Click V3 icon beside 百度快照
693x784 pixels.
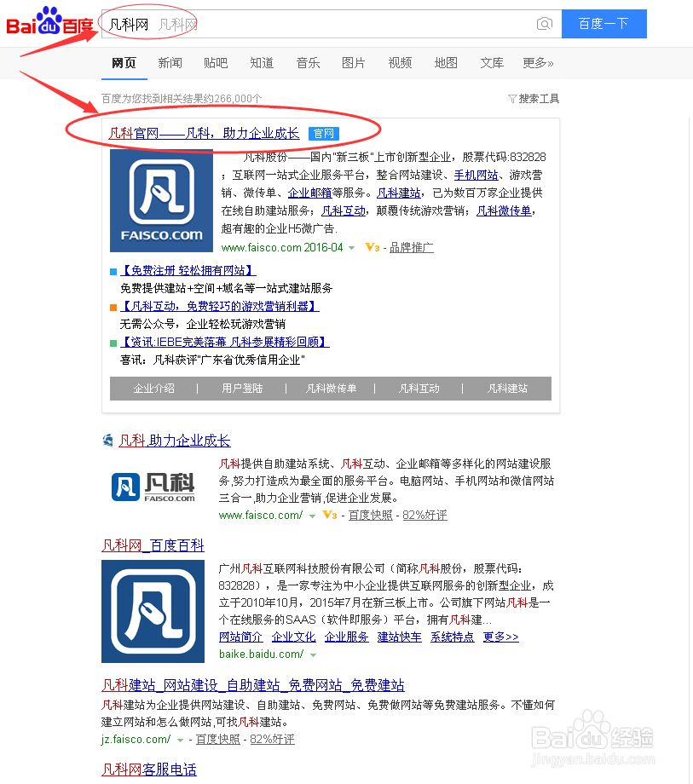coord(330,515)
